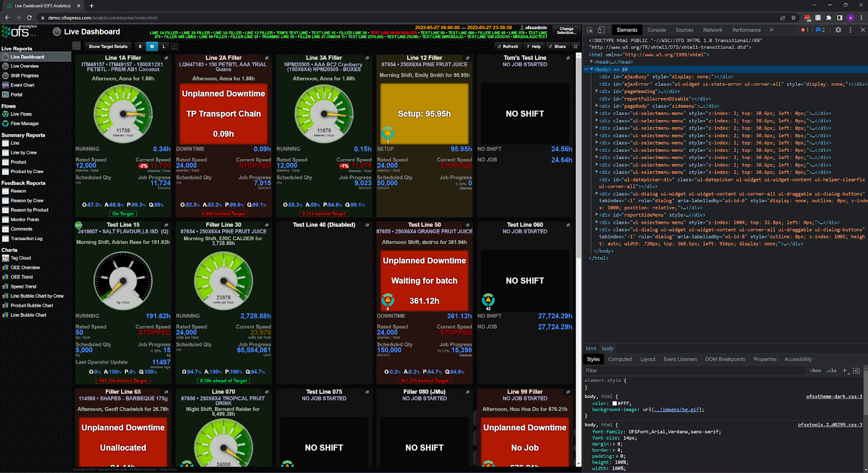Click the white color swatch in Styles

[615, 403]
